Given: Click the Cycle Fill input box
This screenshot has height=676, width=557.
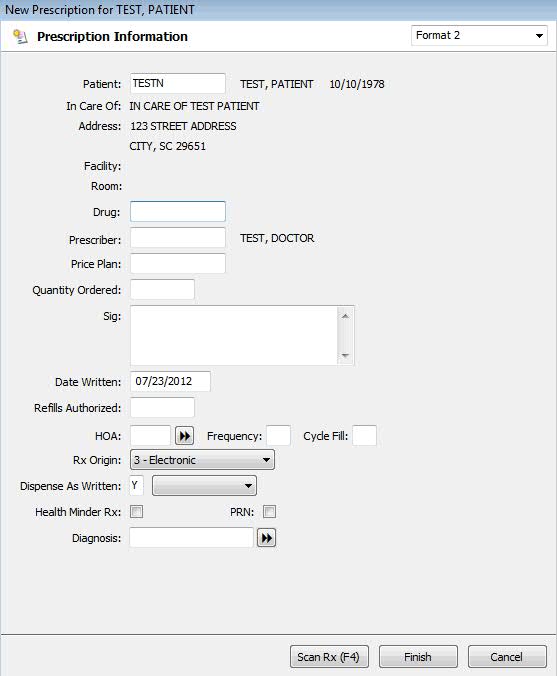Looking at the screenshot, I should [x=364, y=435].
